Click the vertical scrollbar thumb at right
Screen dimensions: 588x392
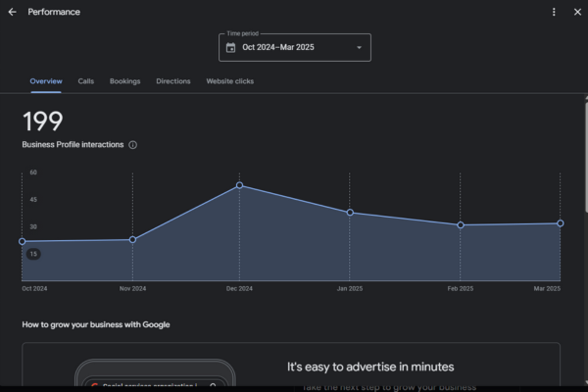click(586, 156)
